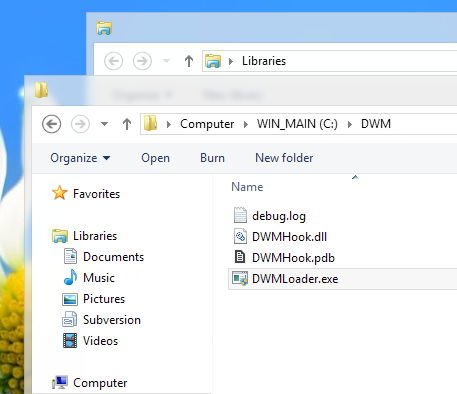457x394 pixels.
Task: Select DWMHook.dll file name
Action: coord(289,237)
